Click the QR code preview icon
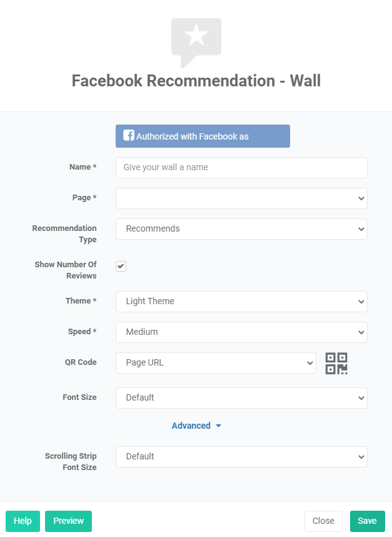The height and width of the screenshot is (537, 392). [337, 363]
